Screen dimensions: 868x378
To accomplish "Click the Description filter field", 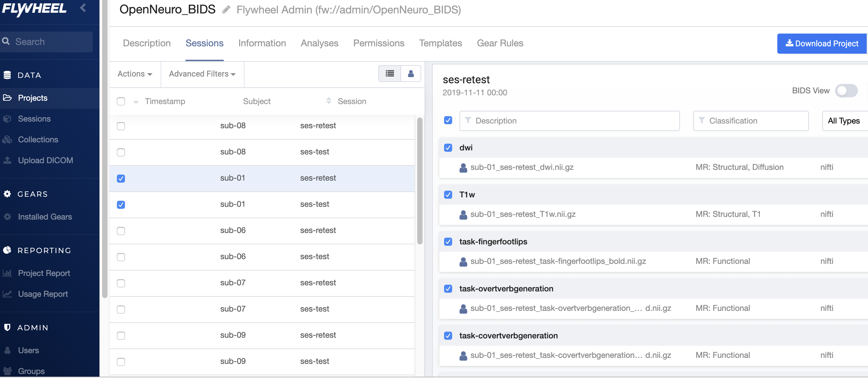I will (x=569, y=121).
